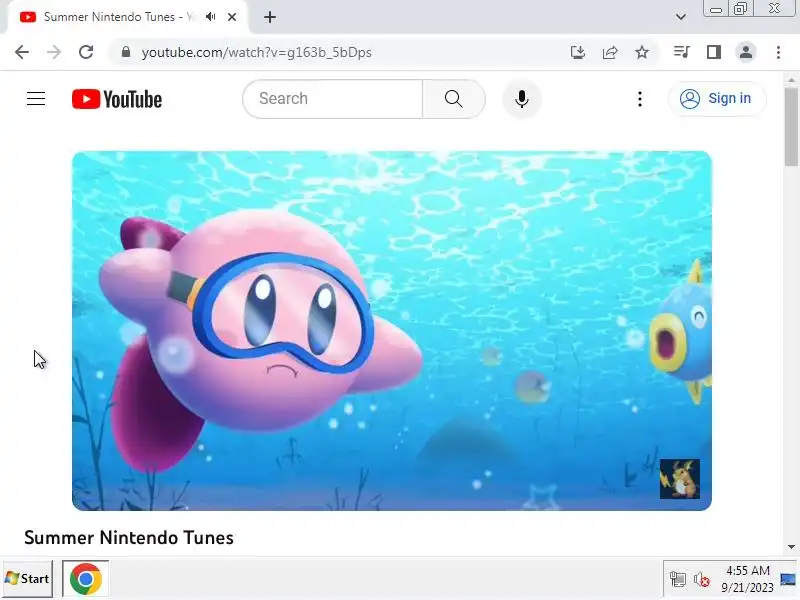Image resolution: width=800 pixels, height=600 pixels.
Task: Click the install app icon in address bar
Action: (x=578, y=52)
